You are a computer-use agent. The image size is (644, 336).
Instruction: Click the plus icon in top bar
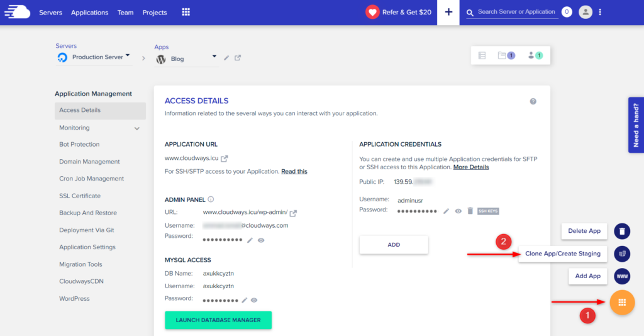(x=448, y=12)
